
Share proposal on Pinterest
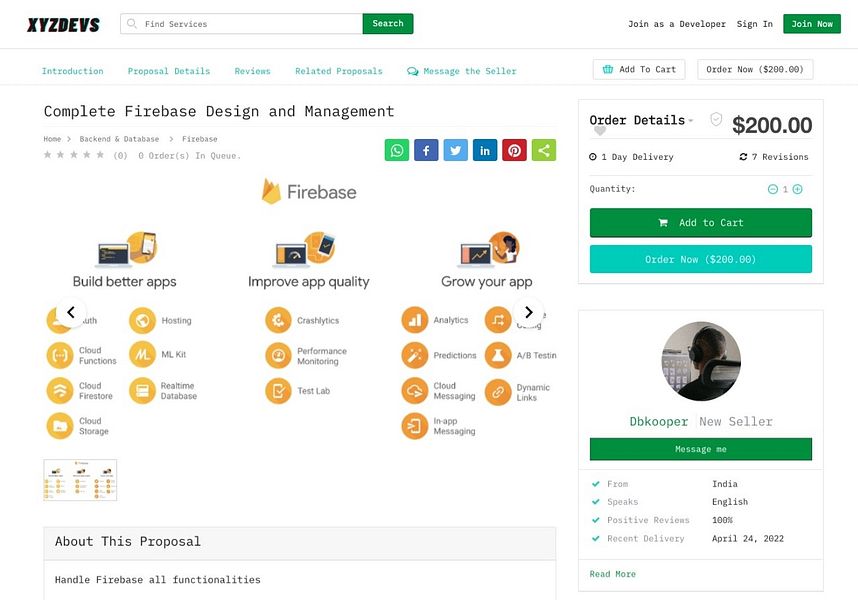[514, 150]
